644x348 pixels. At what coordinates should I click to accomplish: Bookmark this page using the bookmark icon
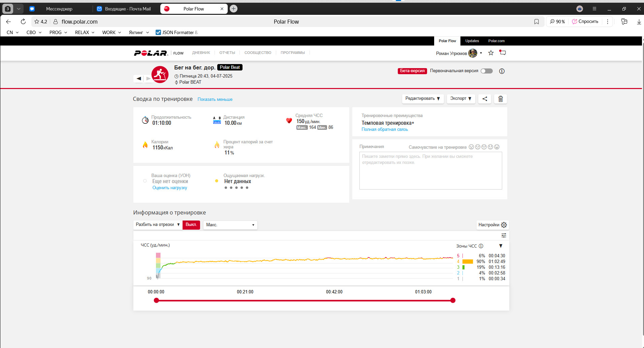(537, 22)
